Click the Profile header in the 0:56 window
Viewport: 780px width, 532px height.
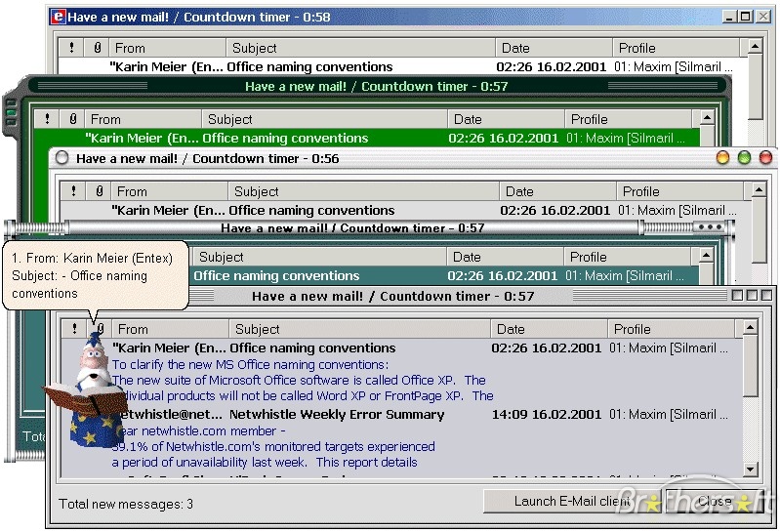pyautogui.click(x=680, y=191)
